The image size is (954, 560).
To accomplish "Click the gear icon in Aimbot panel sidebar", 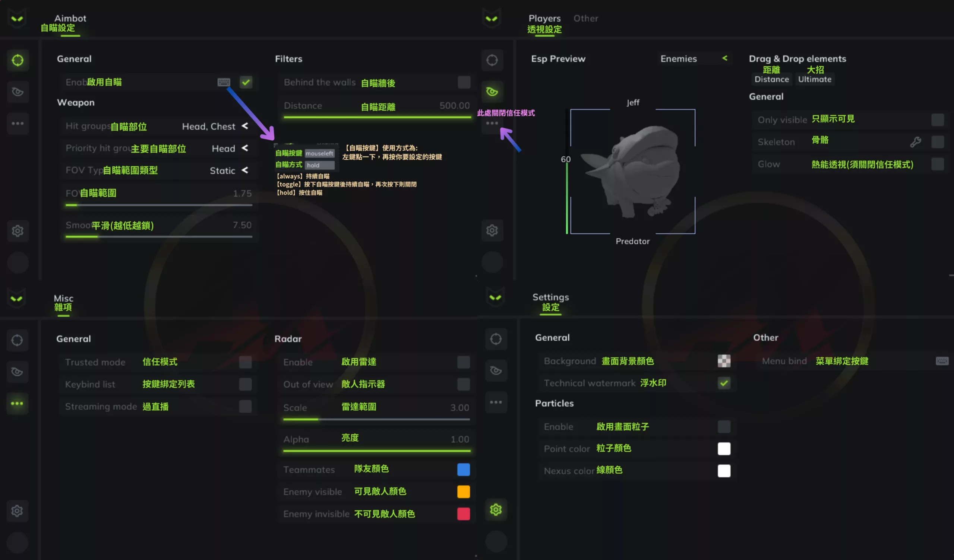I will click(x=18, y=230).
